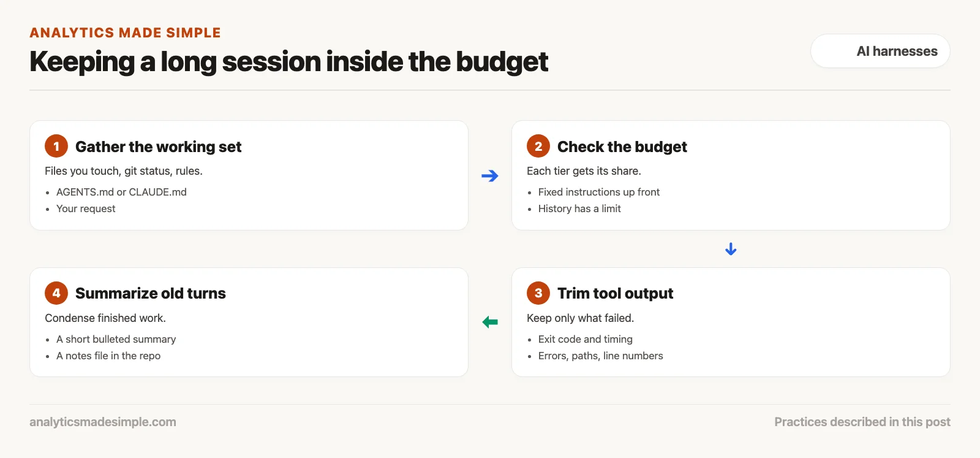
Task: Click the 'Exit code and timing' bullet
Action: click(586, 339)
